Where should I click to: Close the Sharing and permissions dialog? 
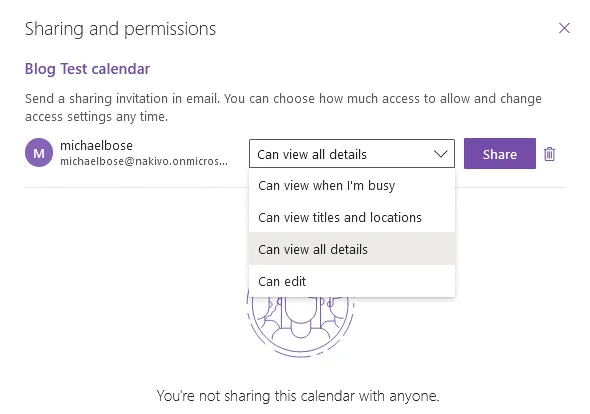coord(564,28)
